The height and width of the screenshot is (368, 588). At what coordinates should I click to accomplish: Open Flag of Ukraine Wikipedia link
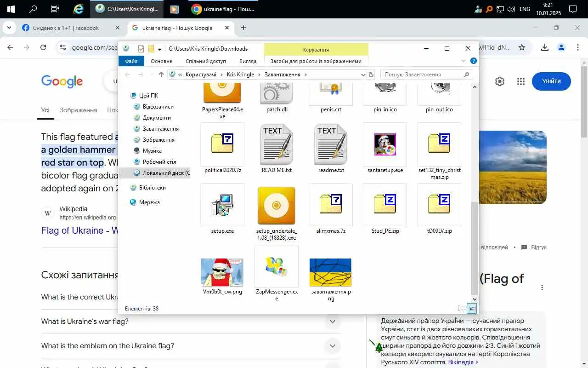80,230
